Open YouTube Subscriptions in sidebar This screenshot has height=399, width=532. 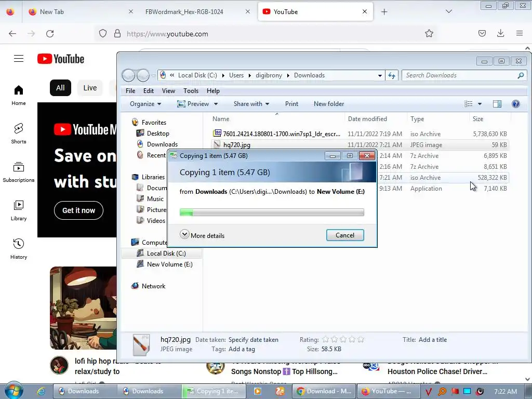pos(19,172)
